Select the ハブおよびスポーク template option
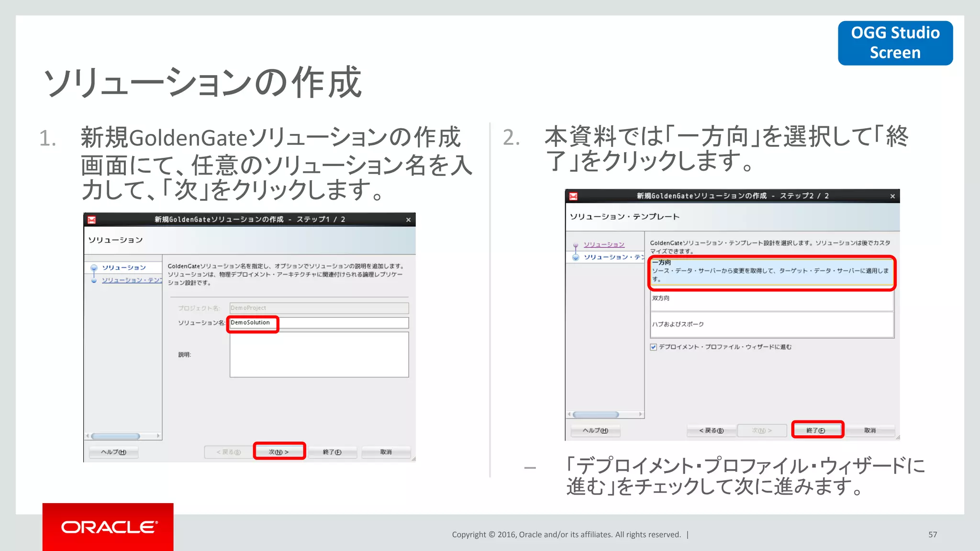The image size is (980, 551). [x=771, y=324]
